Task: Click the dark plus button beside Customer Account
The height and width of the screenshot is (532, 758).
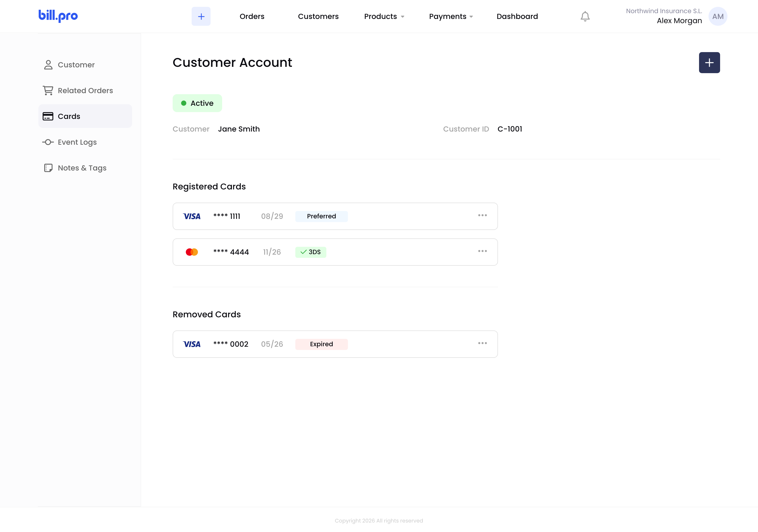Action: click(709, 63)
